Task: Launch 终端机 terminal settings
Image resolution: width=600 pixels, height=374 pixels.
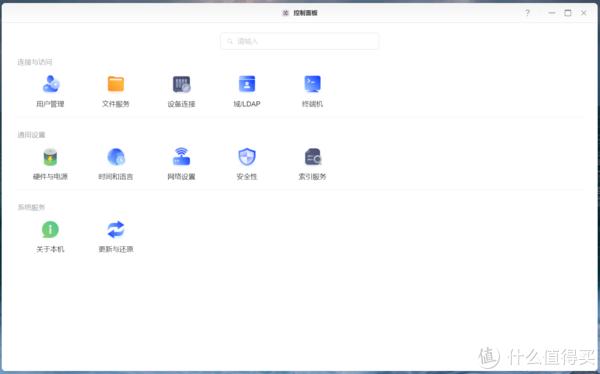Action: coord(312,91)
